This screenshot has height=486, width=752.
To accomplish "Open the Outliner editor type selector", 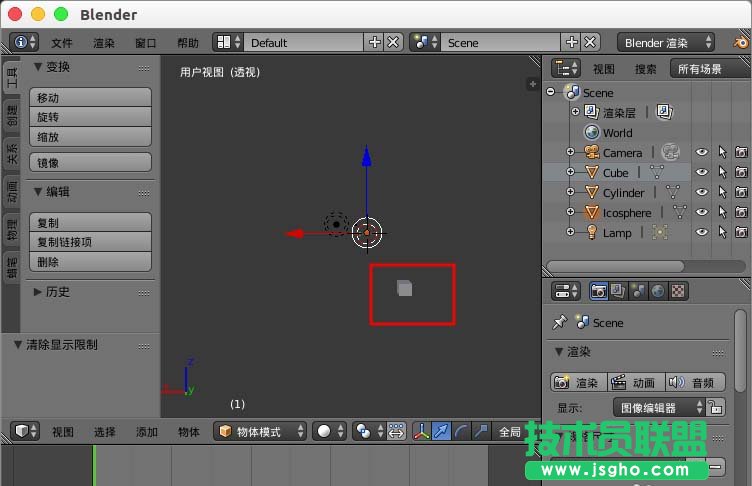I will click(x=566, y=69).
